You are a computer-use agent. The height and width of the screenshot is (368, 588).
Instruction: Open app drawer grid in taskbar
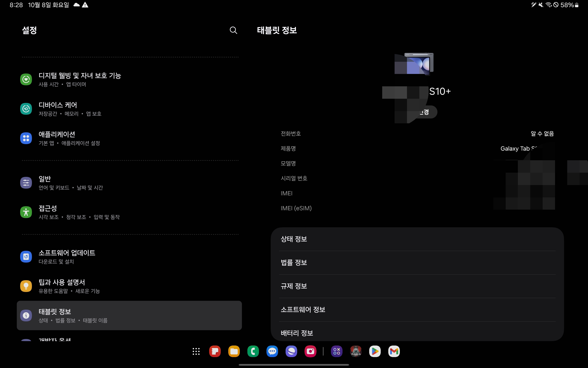(x=196, y=351)
